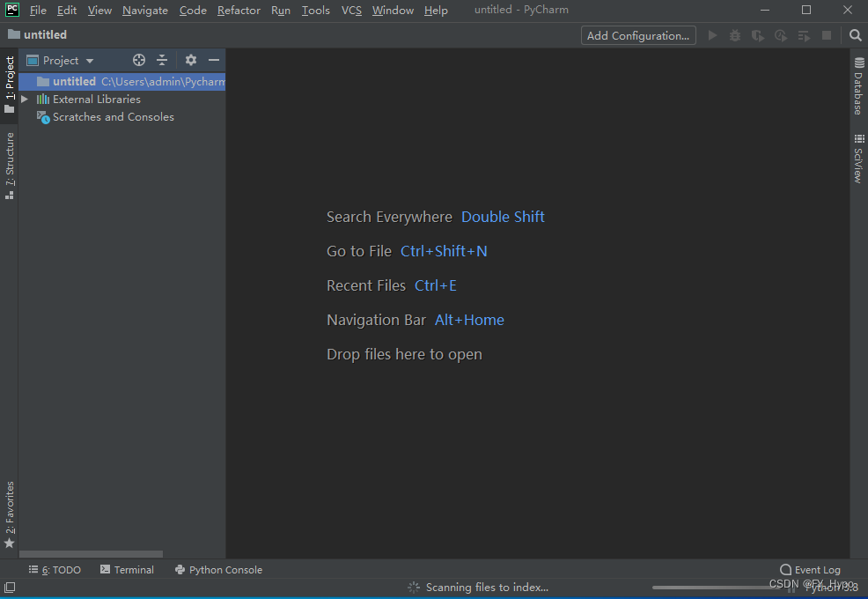Open the Event Log

coord(809,569)
